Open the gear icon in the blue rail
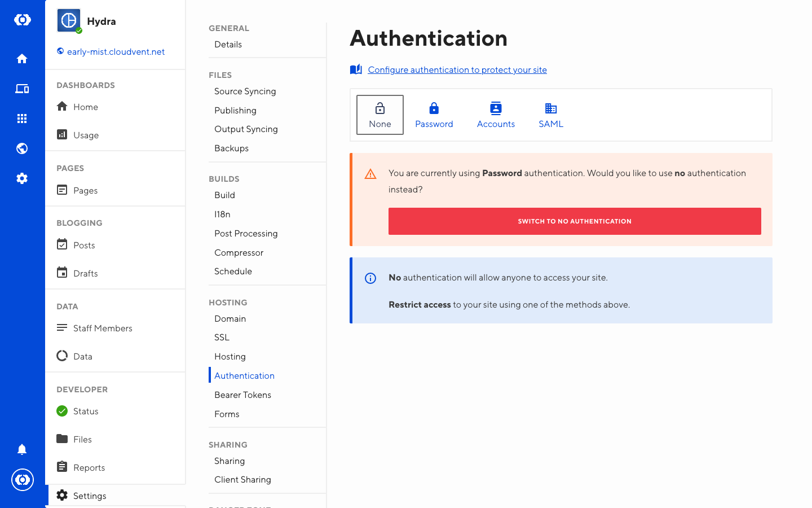Viewport: 812px width, 508px height. (22, 178)
